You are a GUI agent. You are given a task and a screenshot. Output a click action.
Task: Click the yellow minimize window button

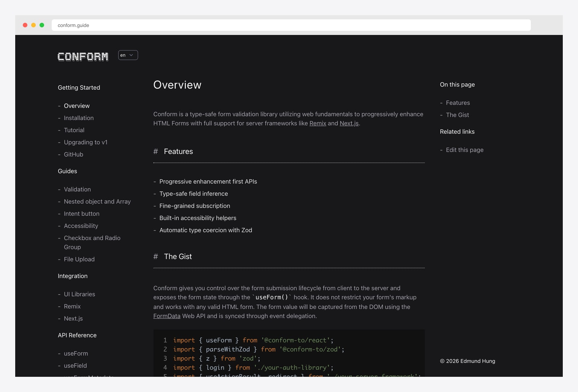pyautogui.click(x=33, y=25)
